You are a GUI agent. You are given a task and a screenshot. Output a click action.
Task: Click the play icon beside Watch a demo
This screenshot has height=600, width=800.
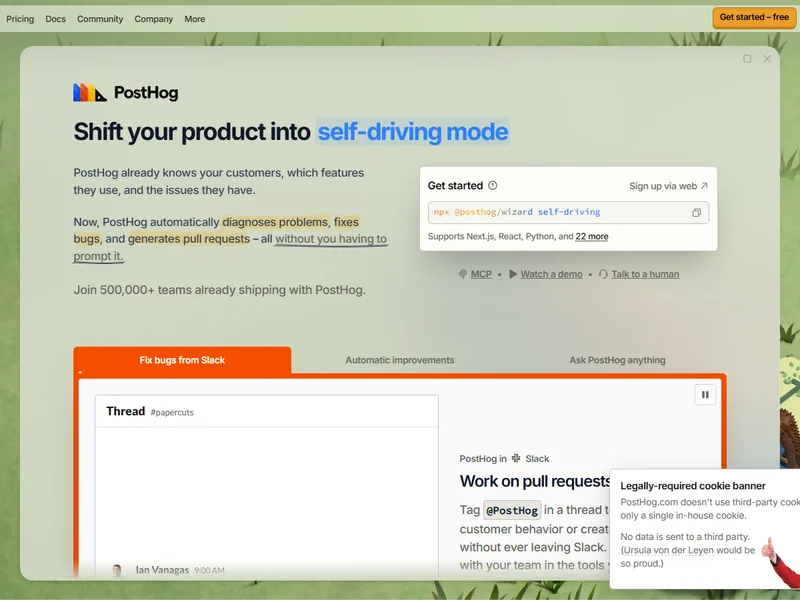point(513,274)
